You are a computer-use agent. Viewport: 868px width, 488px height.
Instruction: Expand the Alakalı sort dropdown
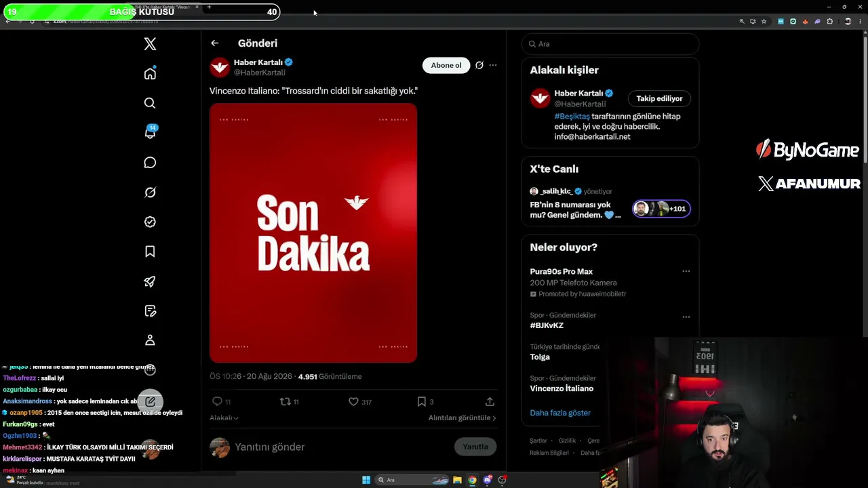click(x=224, y=418)
